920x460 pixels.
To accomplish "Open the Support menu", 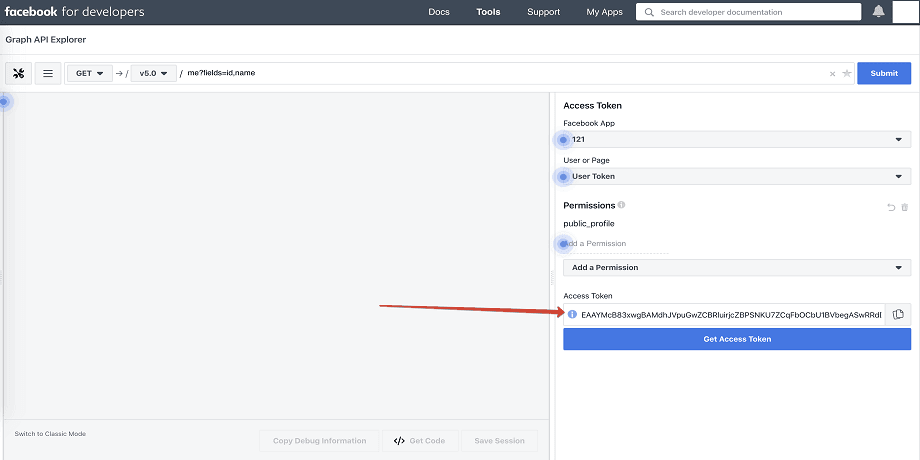I will pos(543,12).
